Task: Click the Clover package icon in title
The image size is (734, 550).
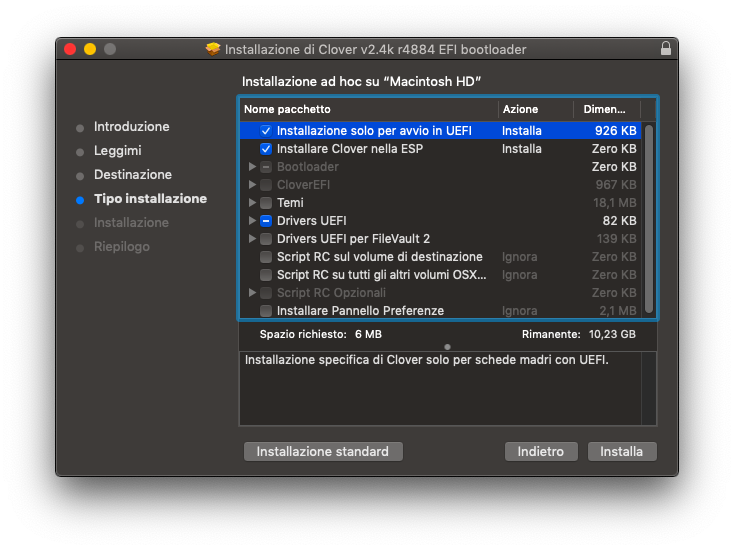Action: click(x=213, y=49)
